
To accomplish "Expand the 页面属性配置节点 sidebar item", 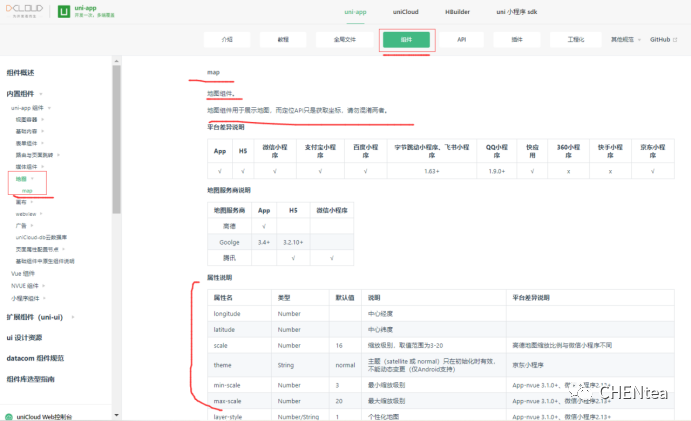I will [x=40, y=250].
